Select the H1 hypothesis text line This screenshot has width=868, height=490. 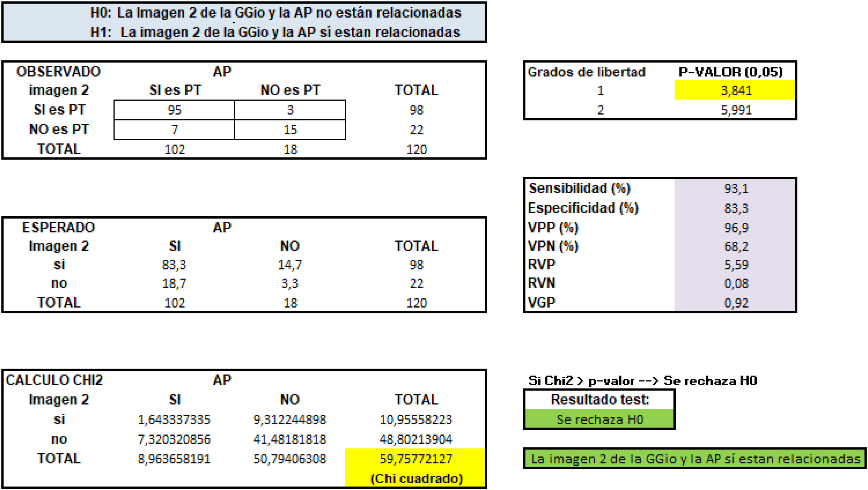[275, 32]
